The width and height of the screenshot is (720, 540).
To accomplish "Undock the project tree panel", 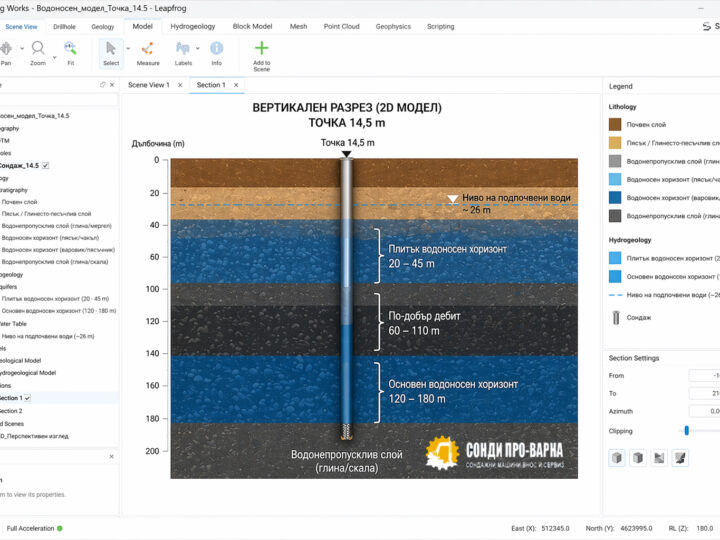I will [102, 85].
